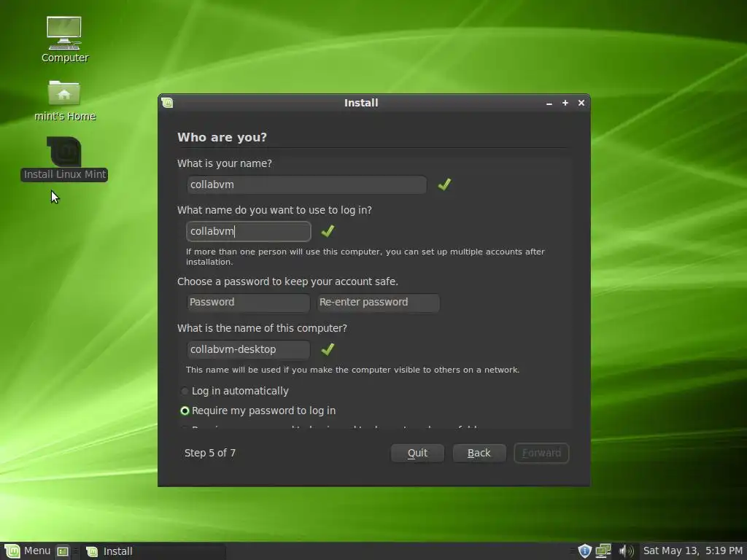This screenshot has height=560, width=747.
Task: Click the Install window title bar Mint icon
Action: [x=167, y=103]
